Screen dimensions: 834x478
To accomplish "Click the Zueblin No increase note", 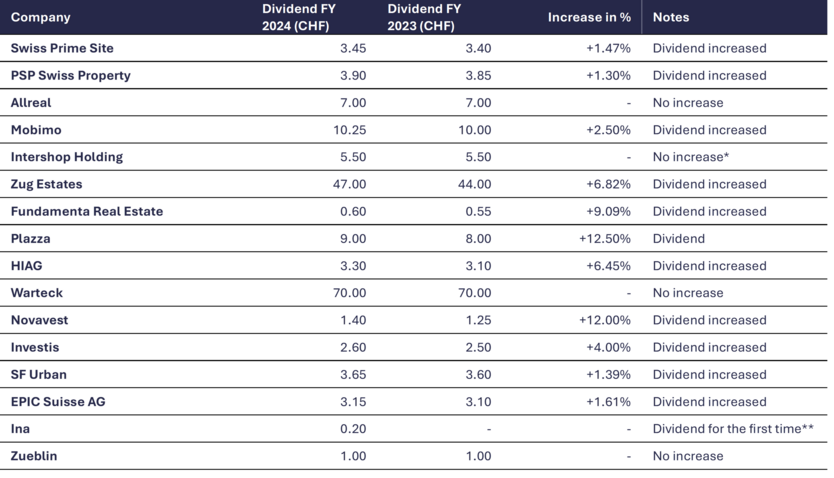I will [688, 456].
